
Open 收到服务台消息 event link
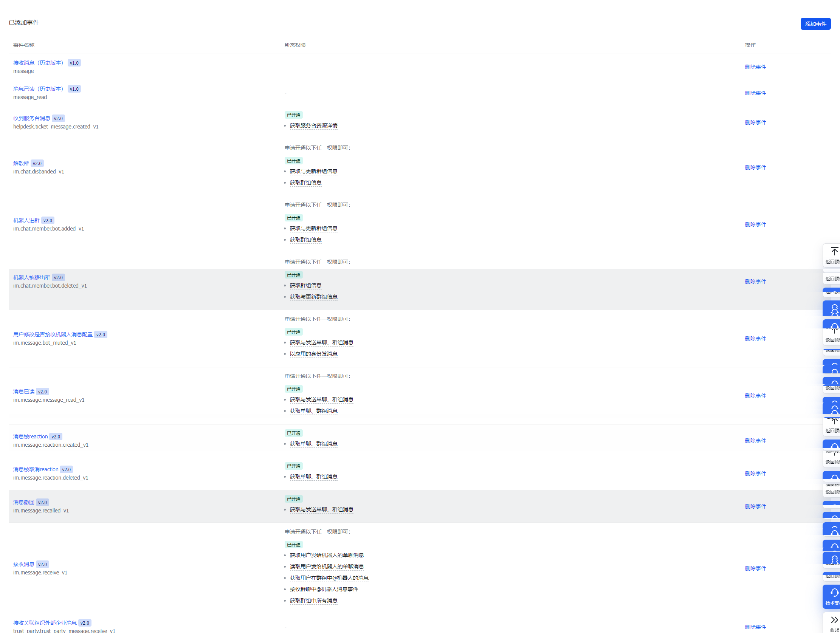pyautogui.click(x=31, y=118)
